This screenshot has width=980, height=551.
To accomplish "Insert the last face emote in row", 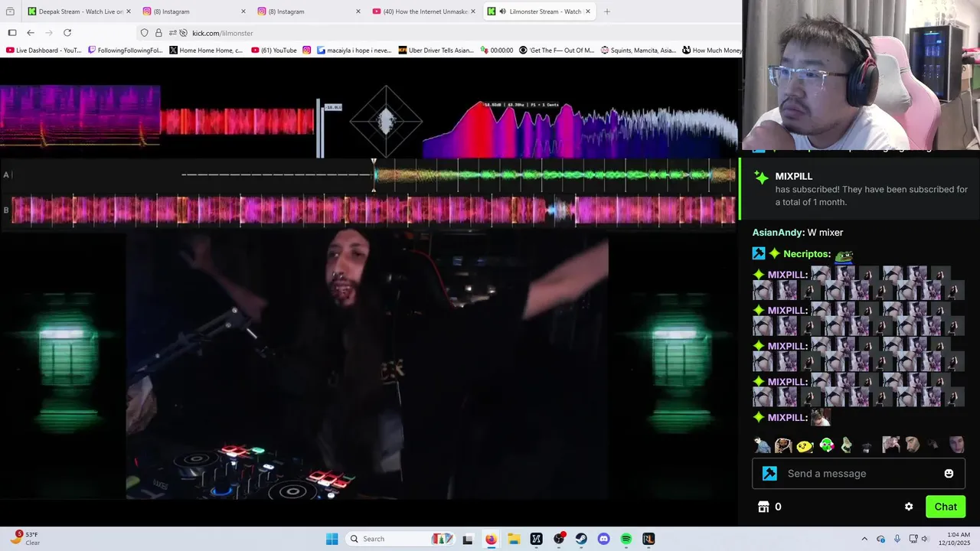I will point(956,445).
